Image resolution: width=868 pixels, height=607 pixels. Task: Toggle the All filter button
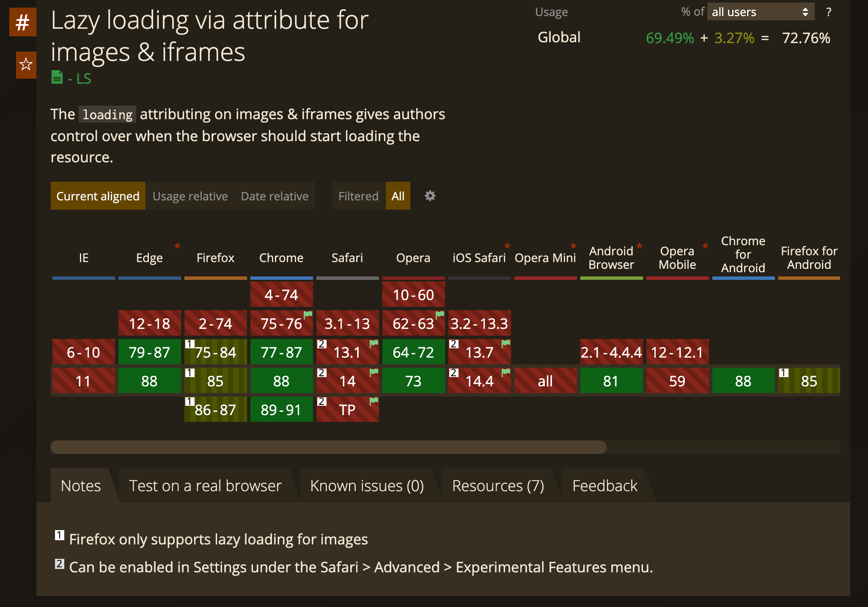tap(398, 195)
